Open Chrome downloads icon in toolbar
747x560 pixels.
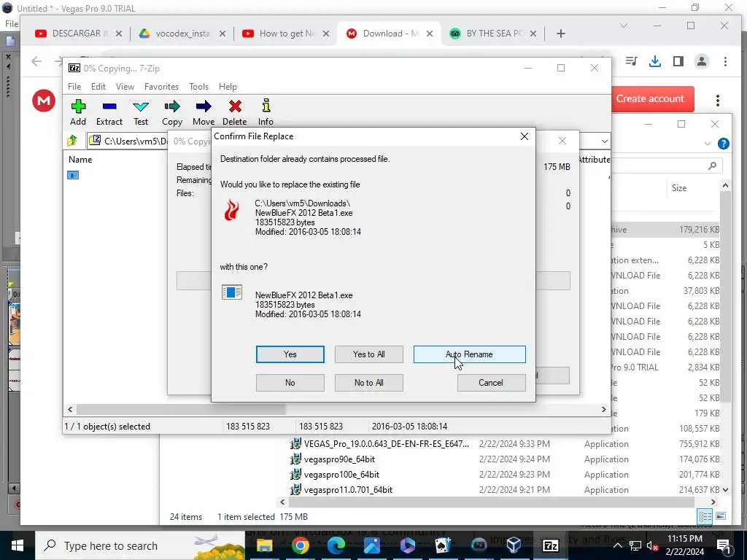coord(655,61)
